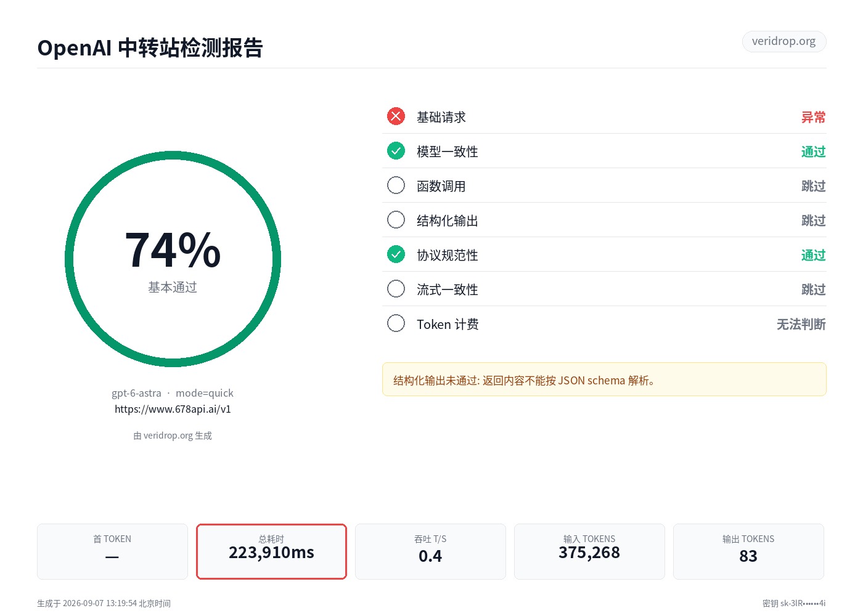Click the 通过 status for 模型一致性
863x616 pixels.
pyautogui.click(x=813, y=152)
